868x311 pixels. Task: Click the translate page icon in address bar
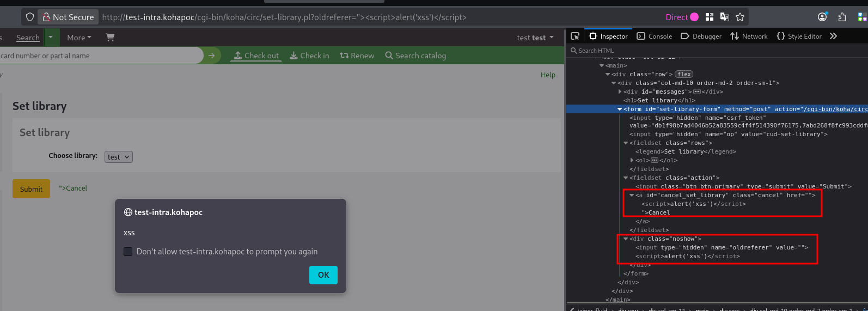725,17
